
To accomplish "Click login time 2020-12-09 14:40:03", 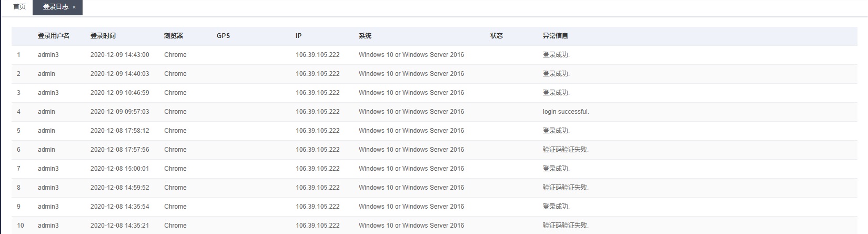I will 119,74.
